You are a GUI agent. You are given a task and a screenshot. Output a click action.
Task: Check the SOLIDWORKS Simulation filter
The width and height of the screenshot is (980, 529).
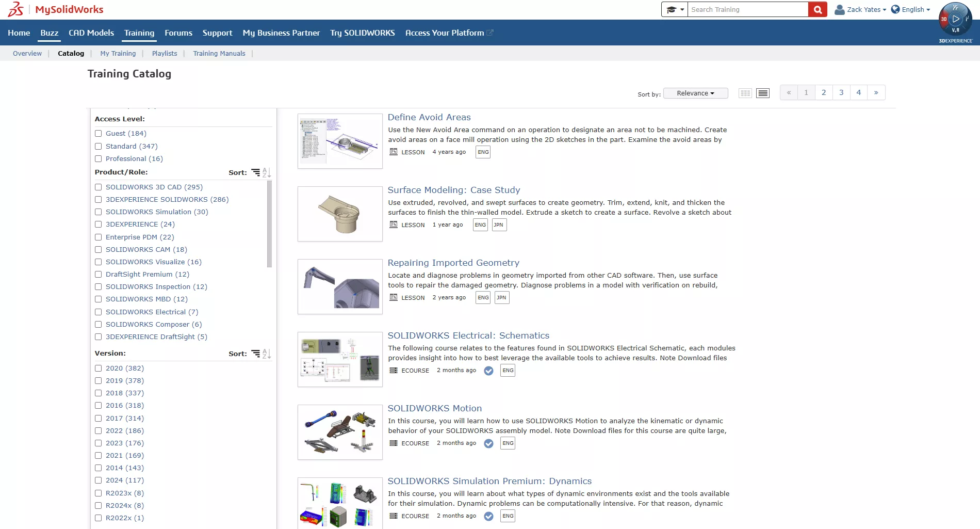click(x=98, y=212)
